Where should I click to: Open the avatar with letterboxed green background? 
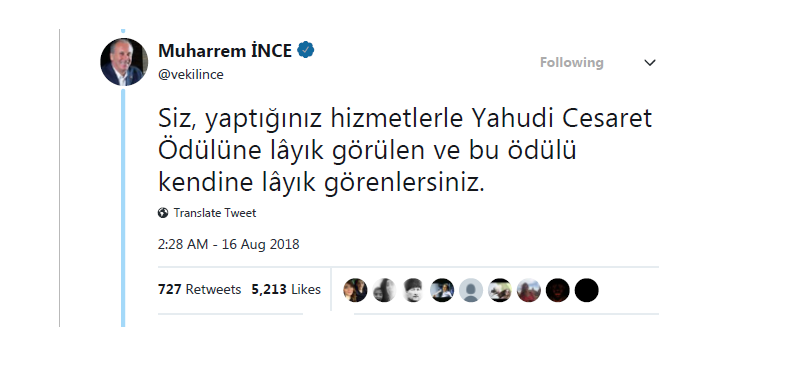click(x=500, y=290)
